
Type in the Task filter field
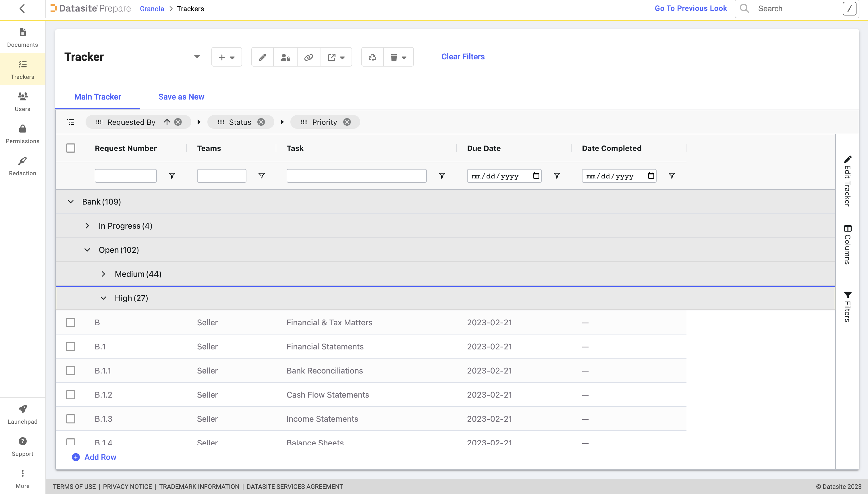click(x=356, y=176)
